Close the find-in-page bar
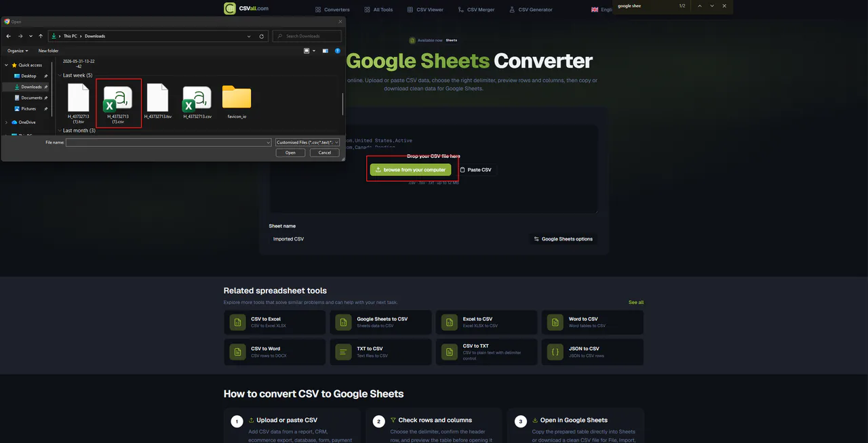Viewport: 868px width, 443px height. [x=724, y=6]
